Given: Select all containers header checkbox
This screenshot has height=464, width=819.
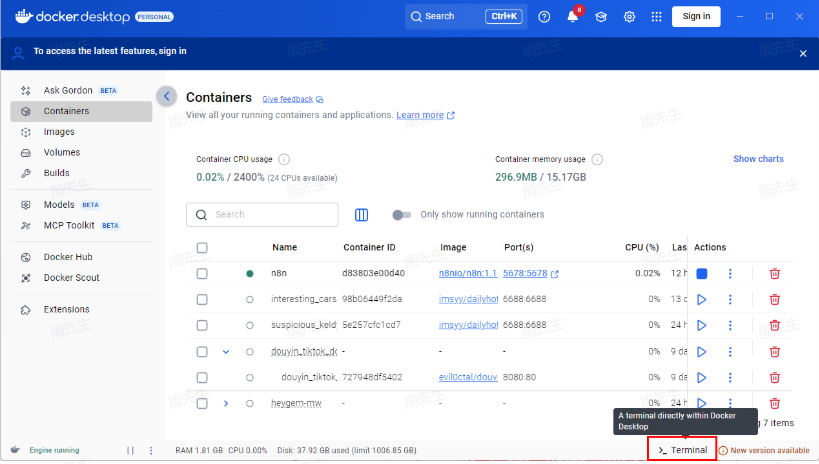Looking at the screenshot, I should 202,248.
